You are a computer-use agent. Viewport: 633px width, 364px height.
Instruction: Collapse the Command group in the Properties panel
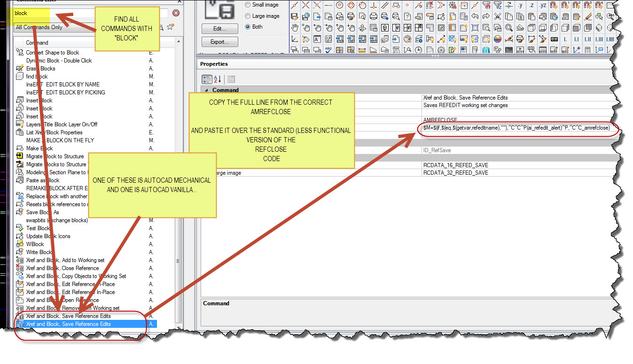[207, 90]
